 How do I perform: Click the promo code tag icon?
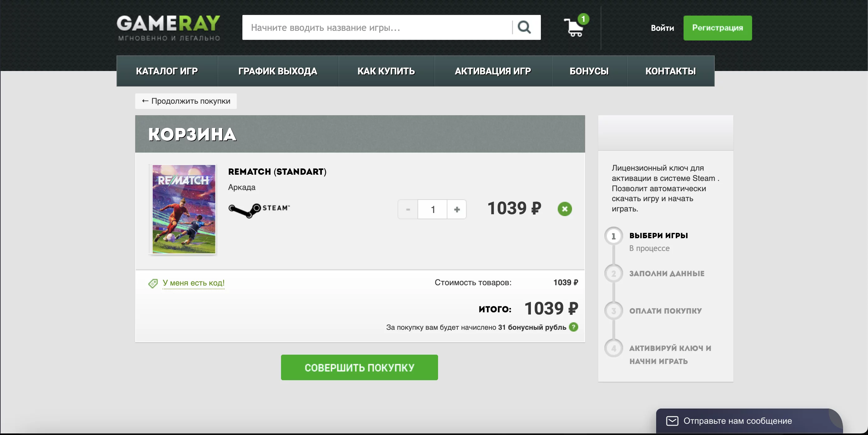pos(153,283)
